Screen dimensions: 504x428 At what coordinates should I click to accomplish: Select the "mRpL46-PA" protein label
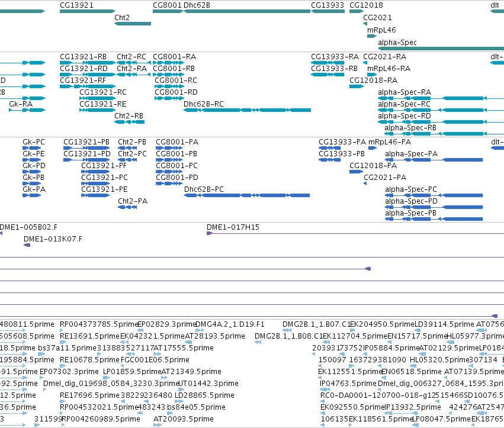pyautogui.click(x=390, y=142)
